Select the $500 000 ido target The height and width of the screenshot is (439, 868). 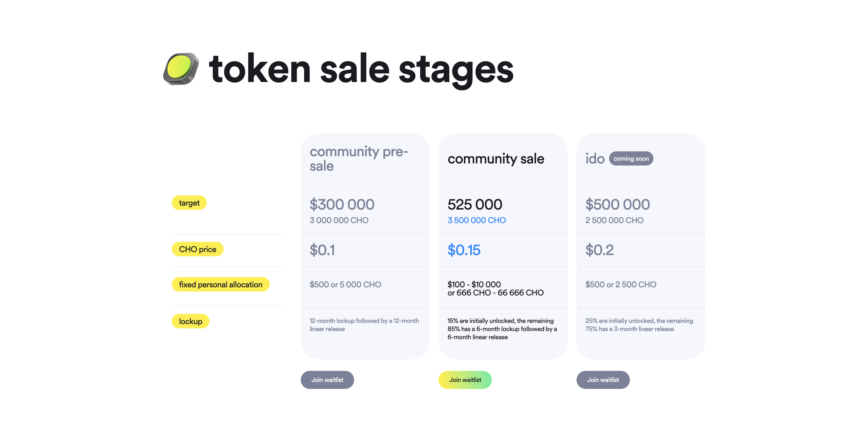[618, 204]
